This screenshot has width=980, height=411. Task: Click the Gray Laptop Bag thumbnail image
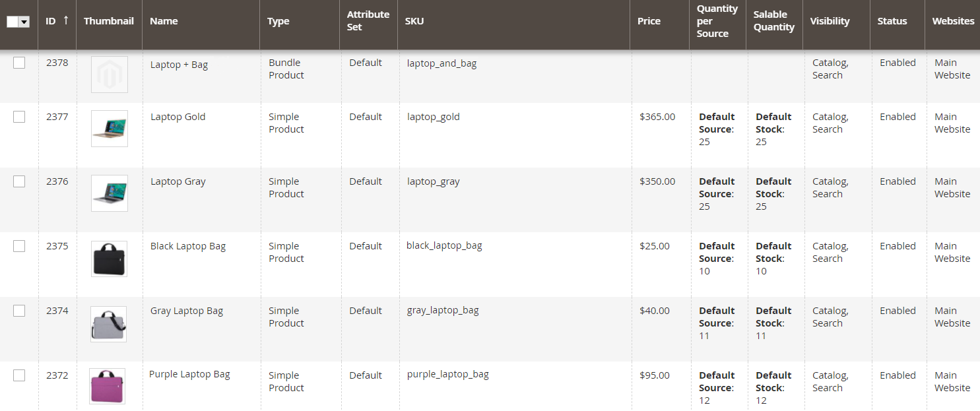click(108, 323)
